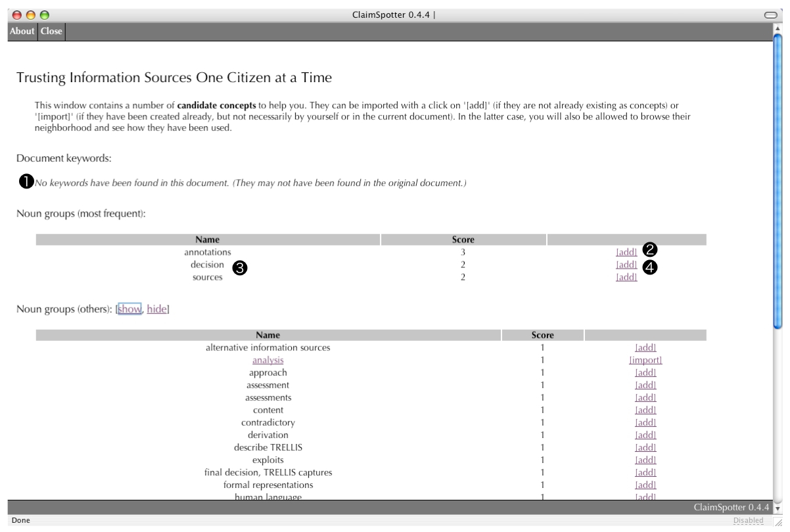Click the scrollbar up arrow
Screen dimensions: 790x532
point(779,28)
